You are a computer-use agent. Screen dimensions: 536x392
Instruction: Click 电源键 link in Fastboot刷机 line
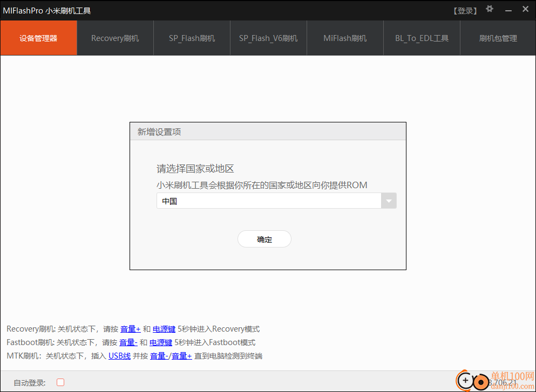[x=161, y=342]
